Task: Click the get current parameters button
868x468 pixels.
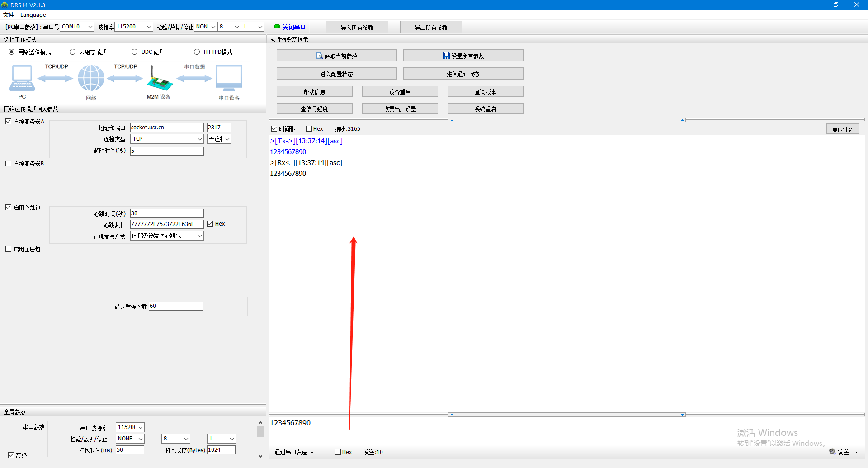Action: (336, 56)
